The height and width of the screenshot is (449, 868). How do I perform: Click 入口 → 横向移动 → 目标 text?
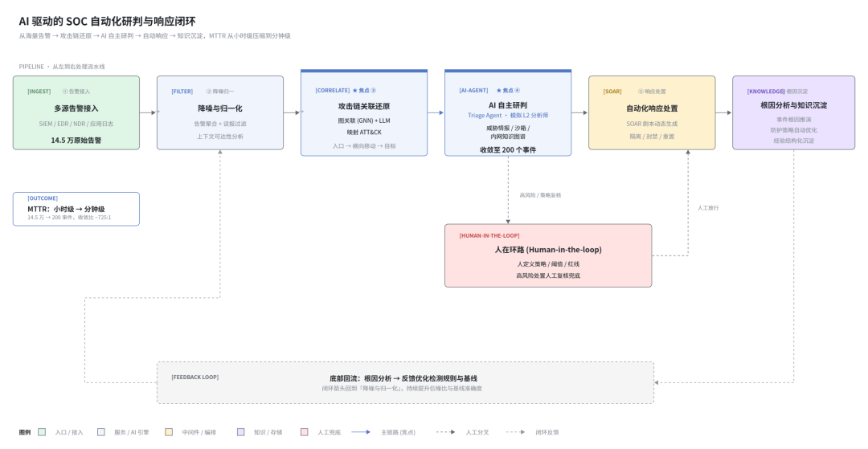pos(364,146)
